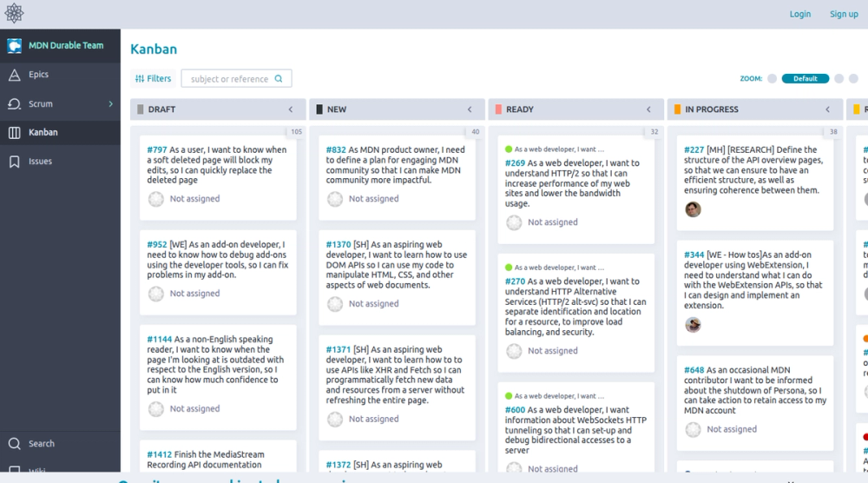Open user story #227
Screen dimensions: 868x483
click(694, 149)
